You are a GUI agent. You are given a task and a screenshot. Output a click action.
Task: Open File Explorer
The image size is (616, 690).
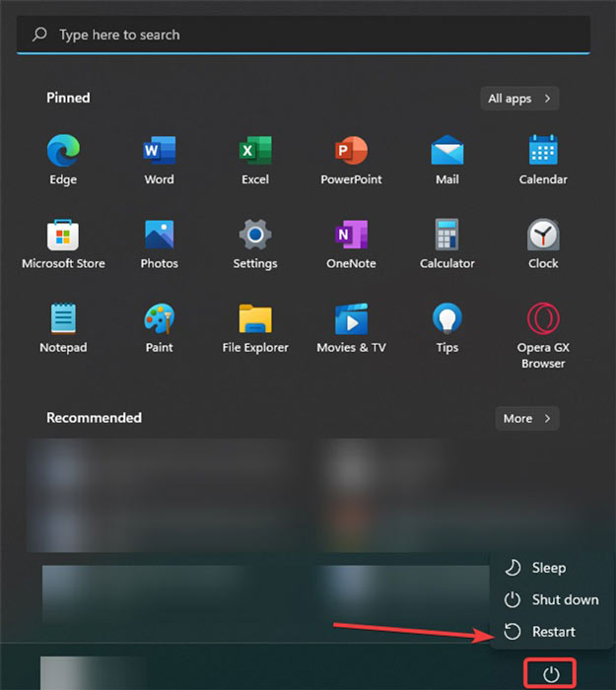(255, 328)
